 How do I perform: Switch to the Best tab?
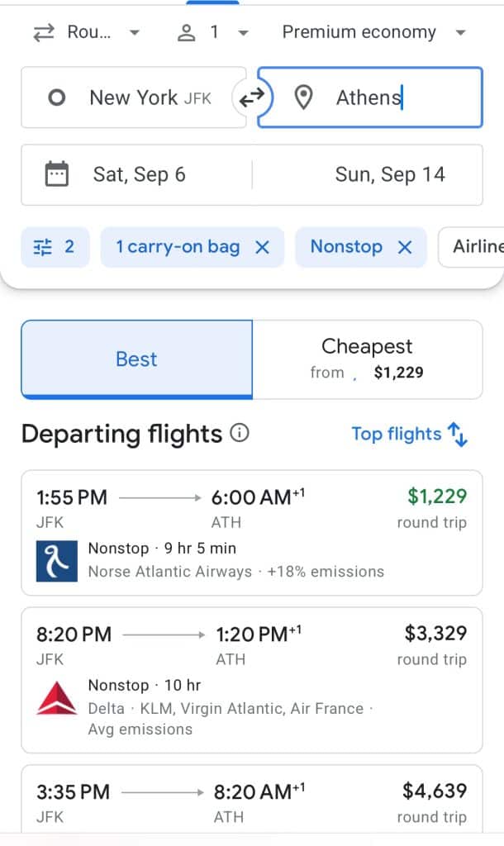click(136, 359)
